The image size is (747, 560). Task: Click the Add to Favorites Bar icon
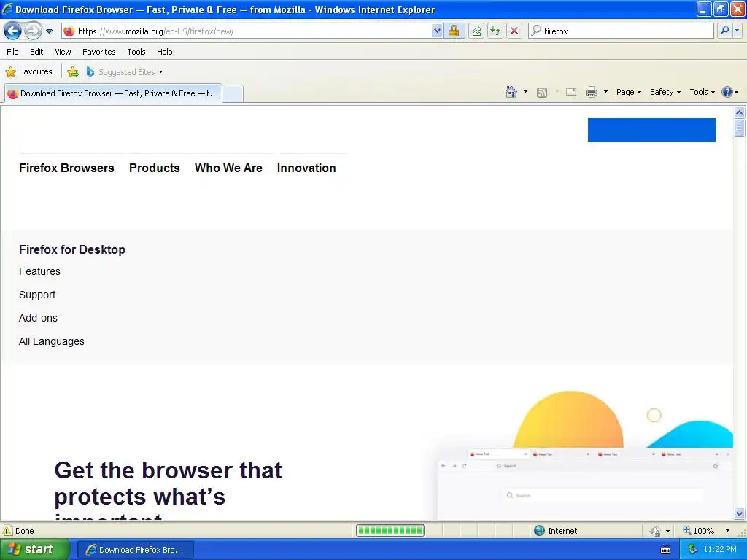click(73, 72)
